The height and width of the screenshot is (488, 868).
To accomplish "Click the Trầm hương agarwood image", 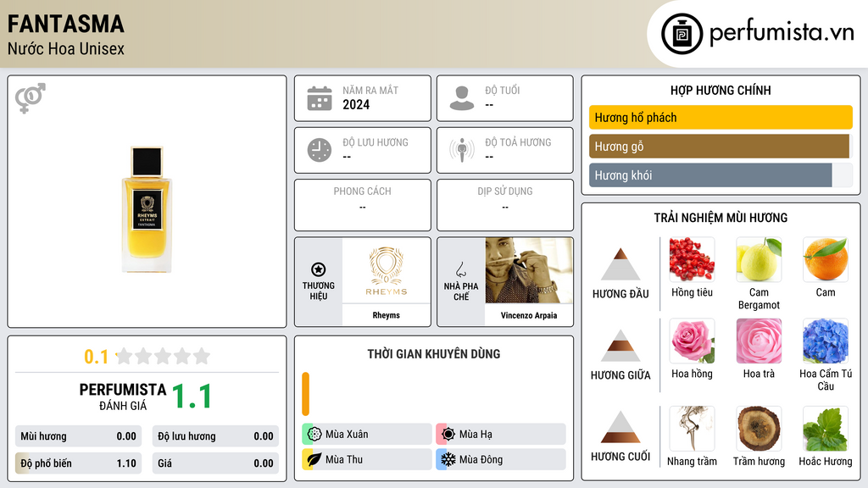I will pyautogui.click(x=759, y=428).
